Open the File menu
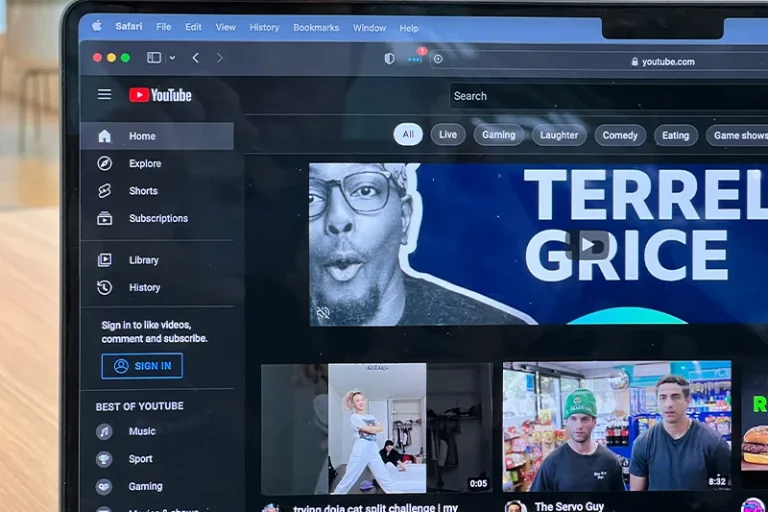Image resolution: width=768 pixels, height=512 pixels. [164, 27]
